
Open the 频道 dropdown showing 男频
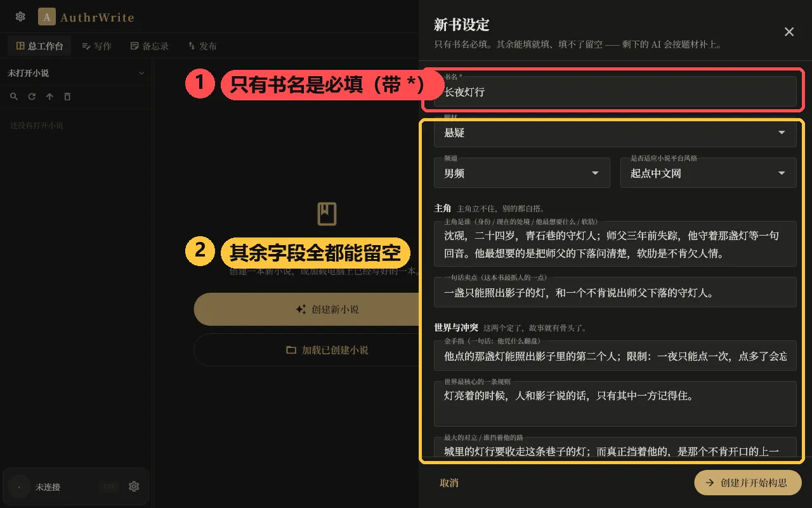pyautogui.click(x=521, y=173)
